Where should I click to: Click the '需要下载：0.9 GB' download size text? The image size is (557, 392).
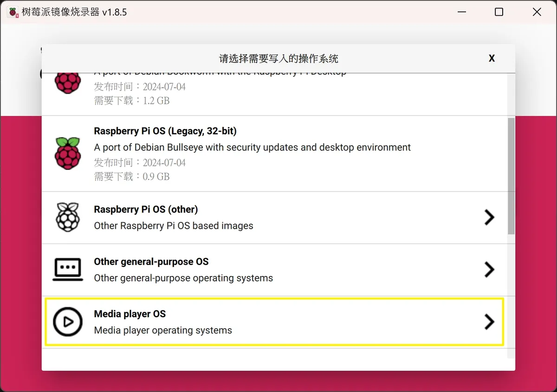(132, 176)
